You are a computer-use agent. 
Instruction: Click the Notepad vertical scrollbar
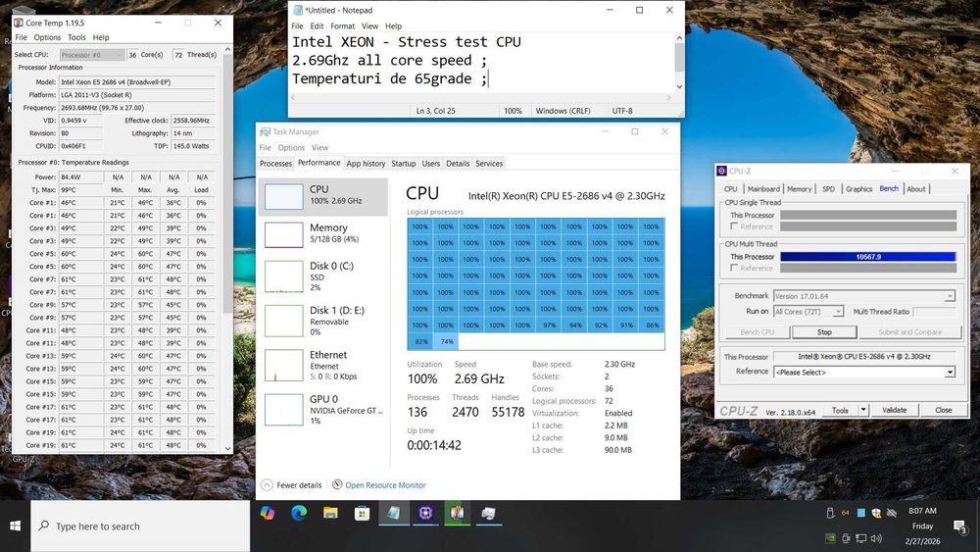(679, 63)
